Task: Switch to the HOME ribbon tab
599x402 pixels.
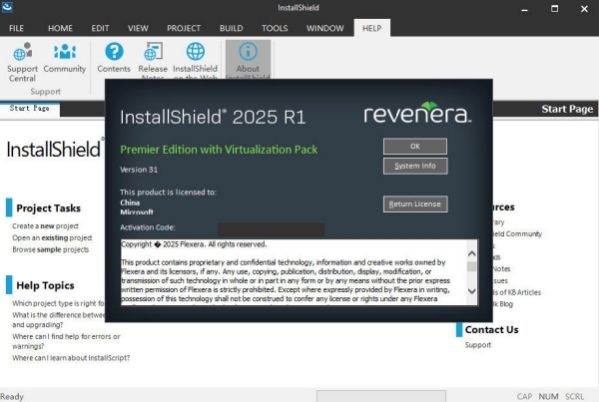Action: (x=60, y=28)
